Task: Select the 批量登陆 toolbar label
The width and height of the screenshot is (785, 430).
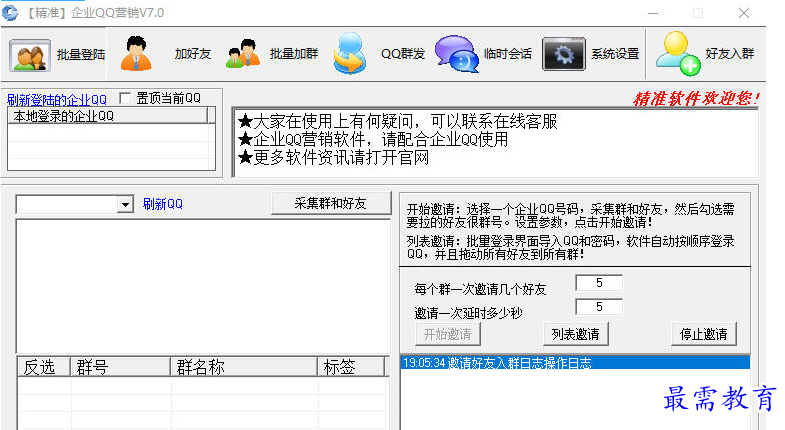Action: (81, 54)
